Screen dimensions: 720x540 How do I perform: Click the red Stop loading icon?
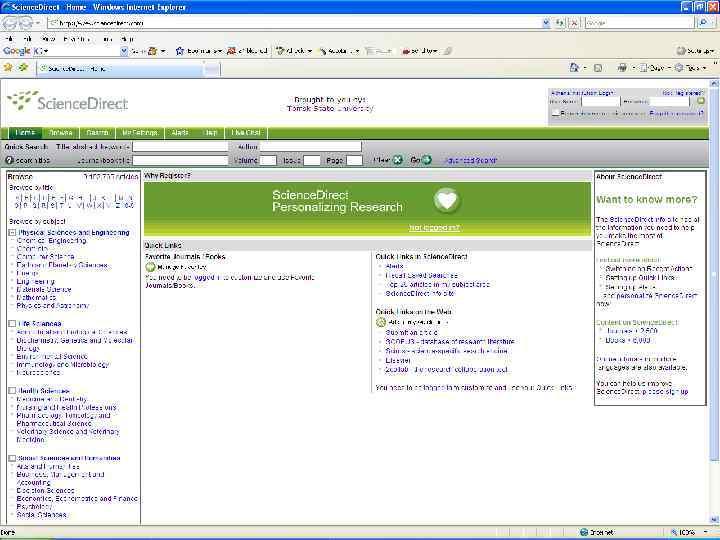(x=574, y=22)
